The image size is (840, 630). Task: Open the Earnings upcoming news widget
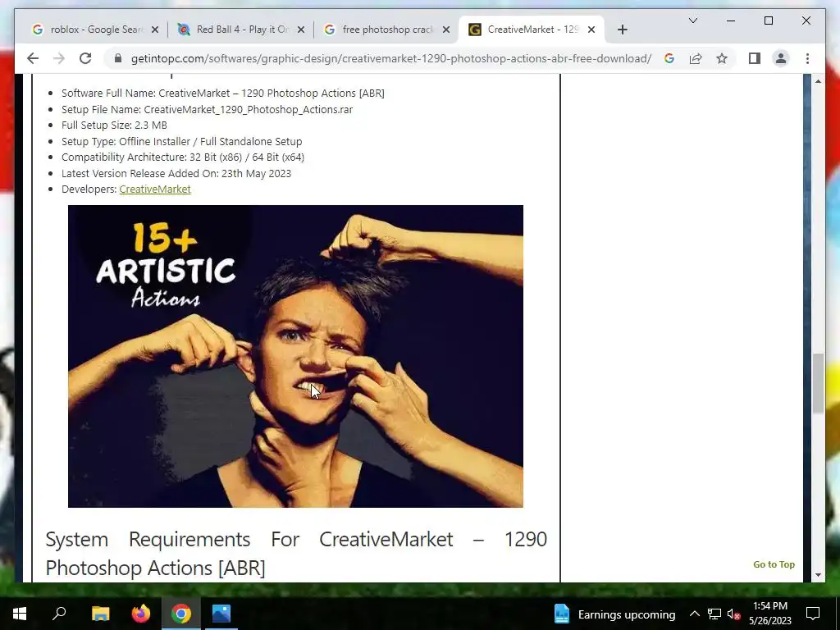click(x=614, y=614)
